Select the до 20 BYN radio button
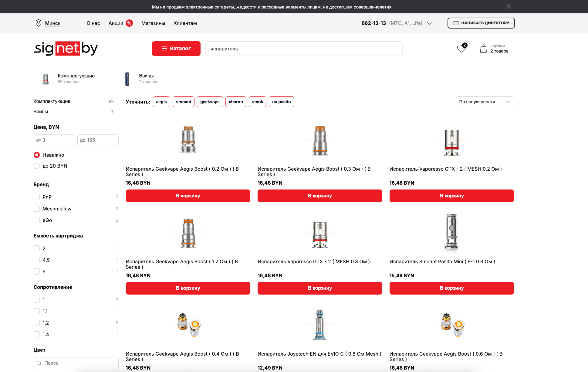The width and height of the screenshot is (588, 372). pos(37,166)
